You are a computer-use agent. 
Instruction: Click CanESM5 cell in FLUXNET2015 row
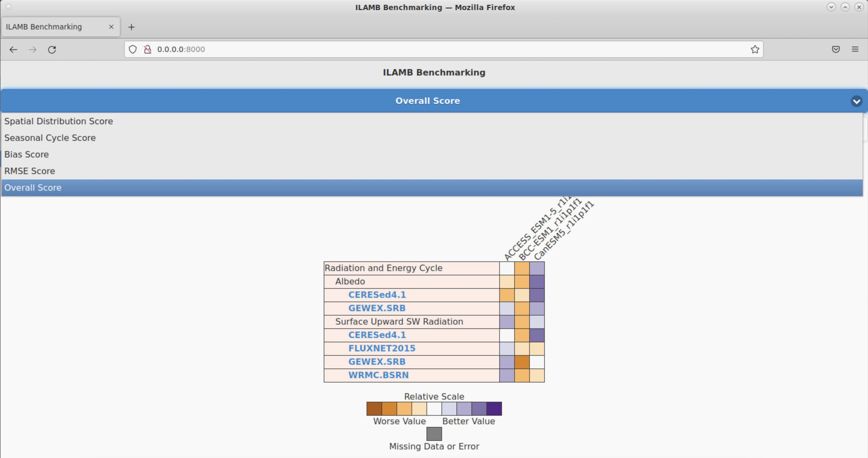[x=537, y=349]
